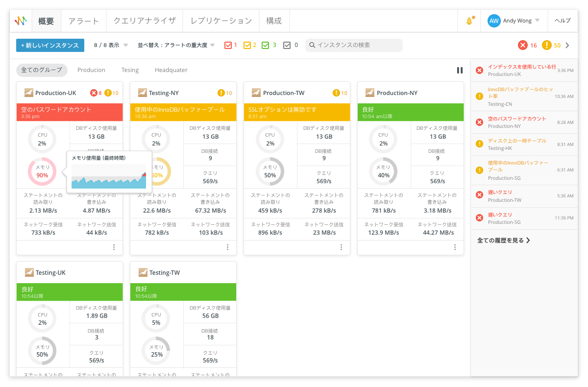The image size is (588, 387).
Task: Switch to the 構成 tab
Action: [274, 21]
